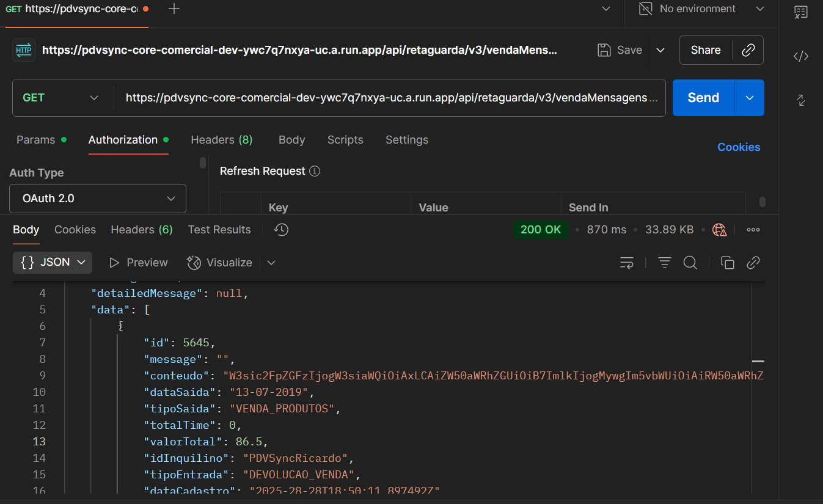The width and height of the screenshot is (823, 504).
Task: Open the Cookies link
Action: 739,147
